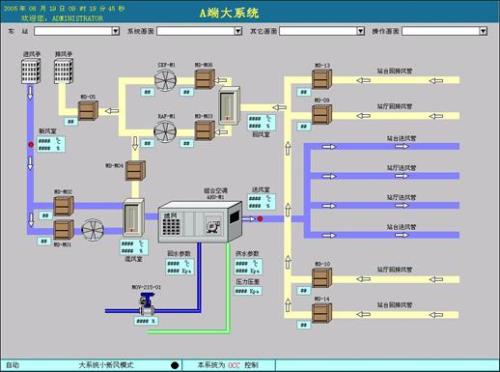Click the 回水参数 return water parameter readout
This screenshot has width=500, height=372.
[x=179, y=267]
